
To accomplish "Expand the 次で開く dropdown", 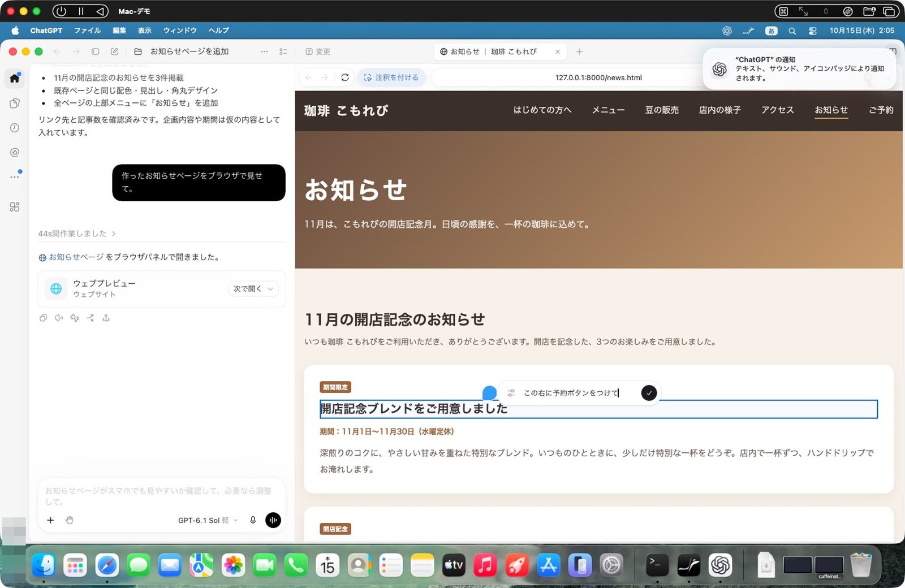I will 253,289.
